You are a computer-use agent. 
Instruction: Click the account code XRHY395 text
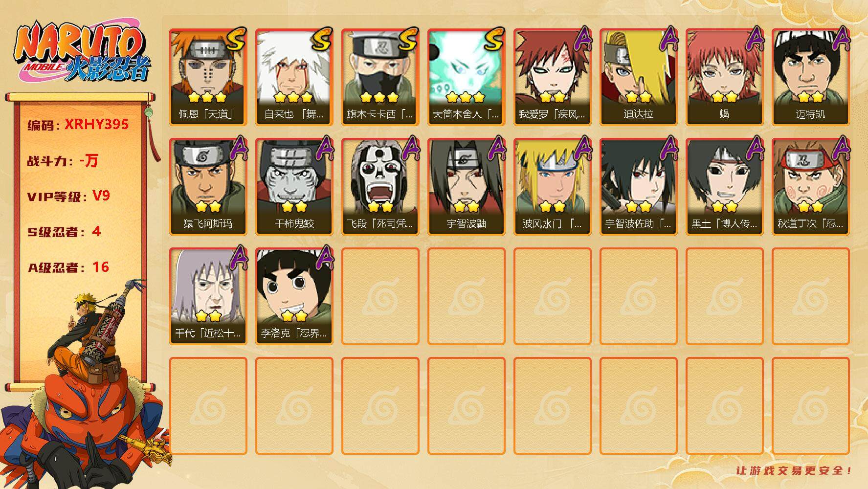(96, 124)
